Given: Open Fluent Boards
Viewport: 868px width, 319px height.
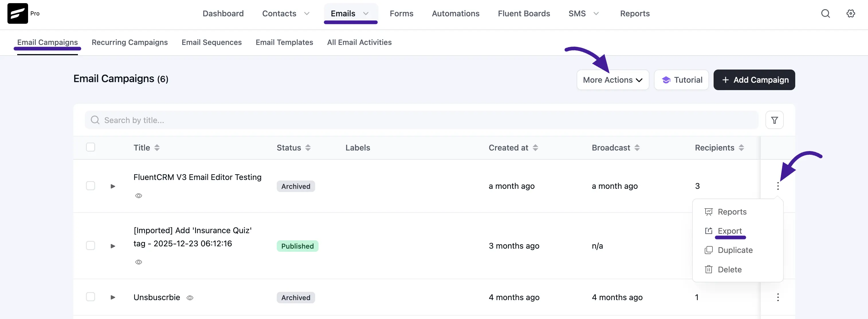Looking at the screenshot, I should point(524,13).
